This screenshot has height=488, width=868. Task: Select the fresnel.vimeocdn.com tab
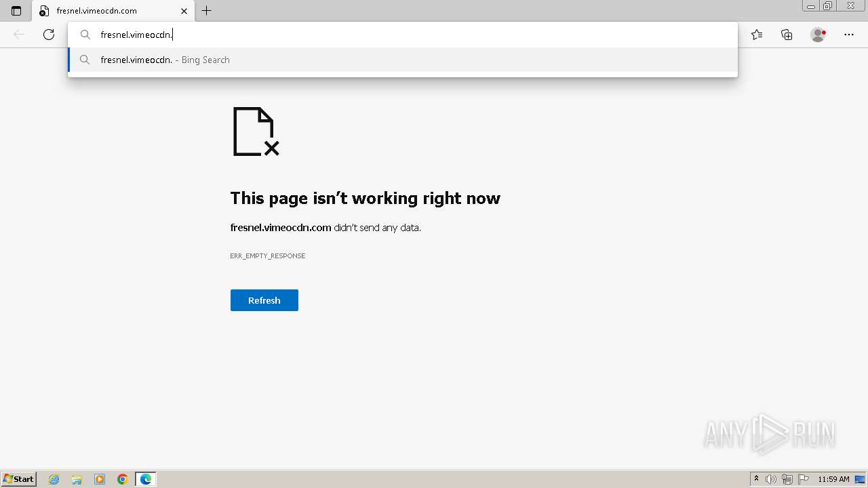113,11
